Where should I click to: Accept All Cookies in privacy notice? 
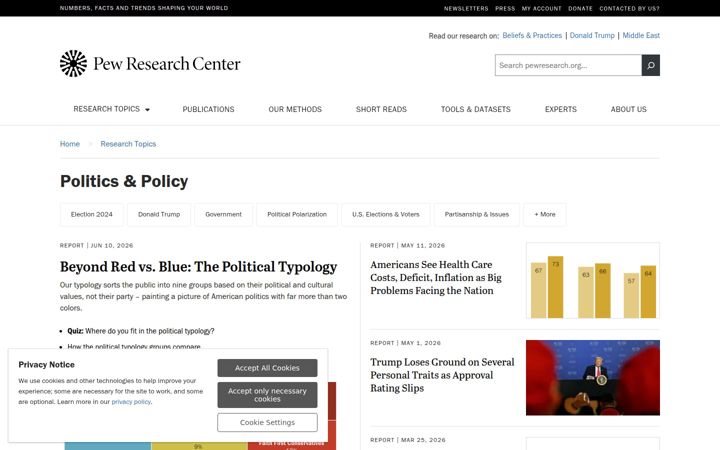pos(267,368)
